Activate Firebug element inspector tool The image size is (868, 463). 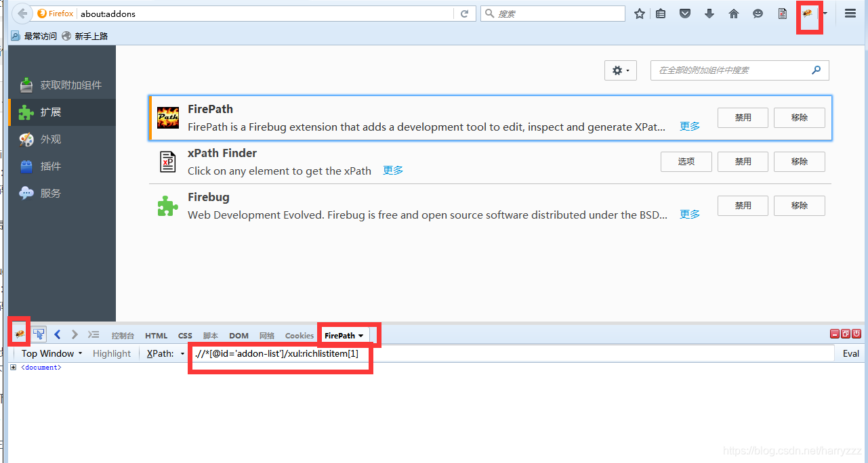(x=39, y=334)
